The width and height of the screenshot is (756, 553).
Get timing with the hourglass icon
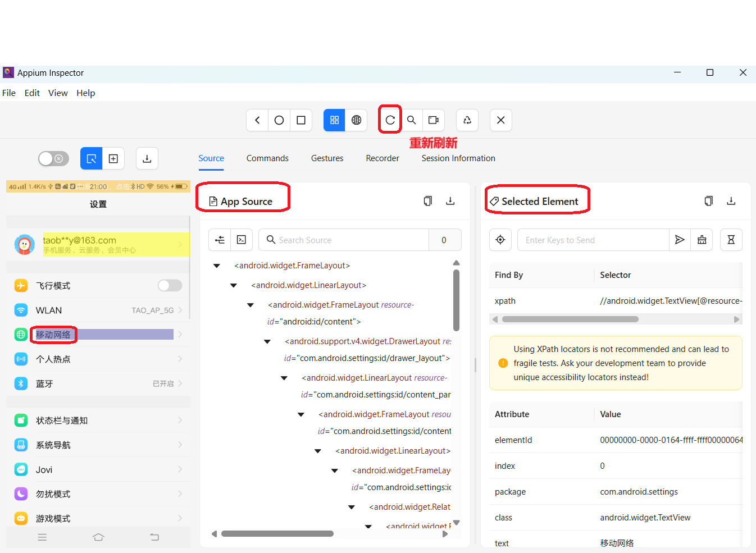click(731, 240)
